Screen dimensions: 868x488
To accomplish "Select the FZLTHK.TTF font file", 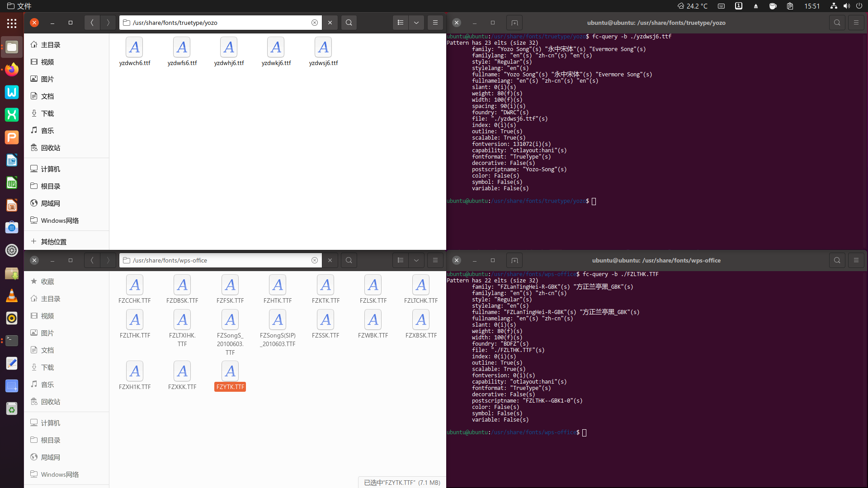I will (x=135, y=324).
